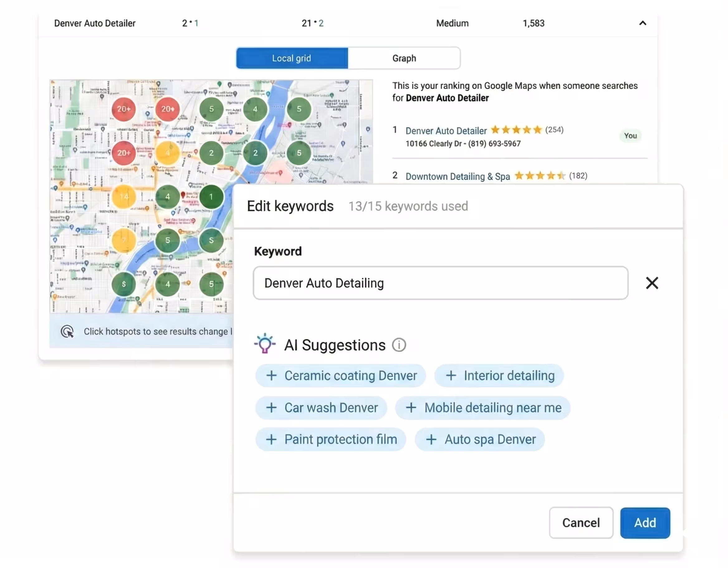Click the AI Suggestions lightbulb icon
The height and width of the screenshot is (568, 728).
click(x=265, y=343)
